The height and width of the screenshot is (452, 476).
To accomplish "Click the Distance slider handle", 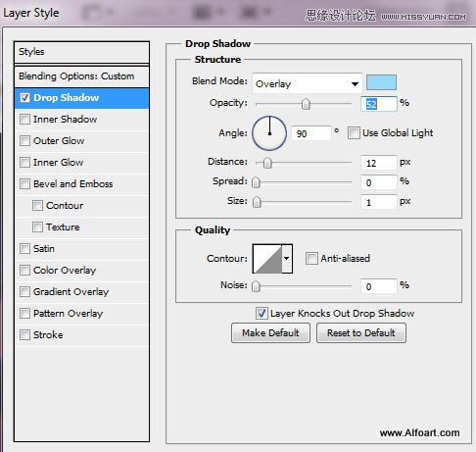I will (x=267, y=163).
